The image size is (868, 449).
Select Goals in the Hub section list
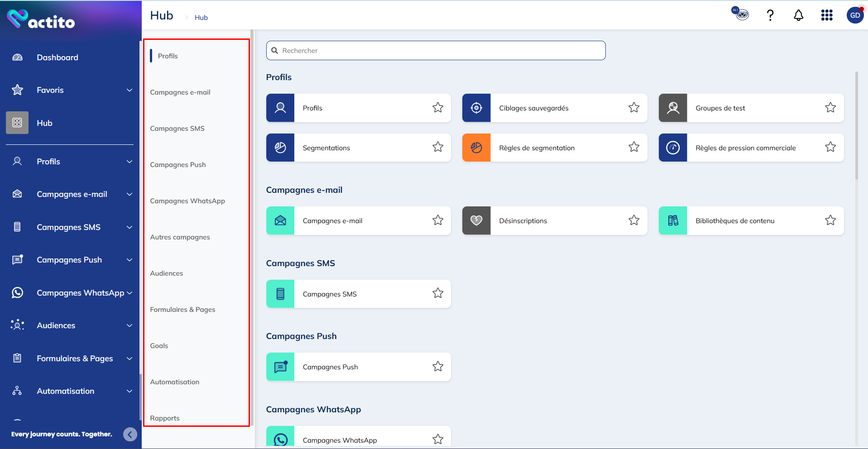click(159, 346)
